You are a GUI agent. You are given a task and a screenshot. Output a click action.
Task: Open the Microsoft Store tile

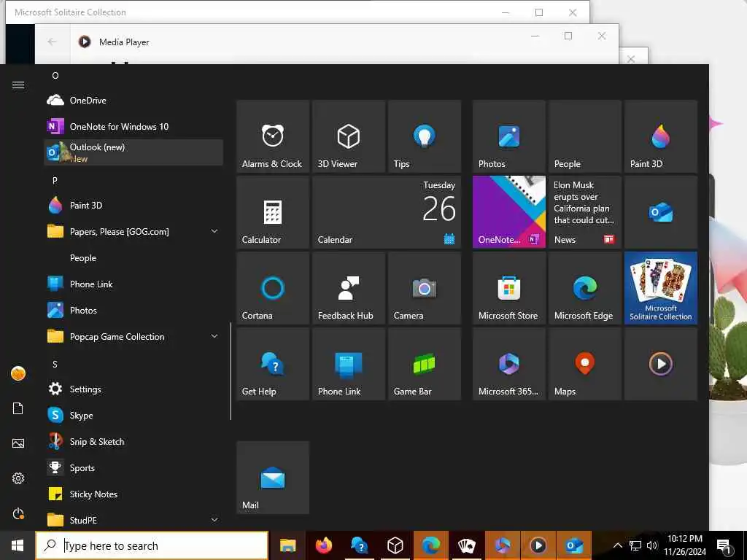pyautogui.click(x=508, y=288)
